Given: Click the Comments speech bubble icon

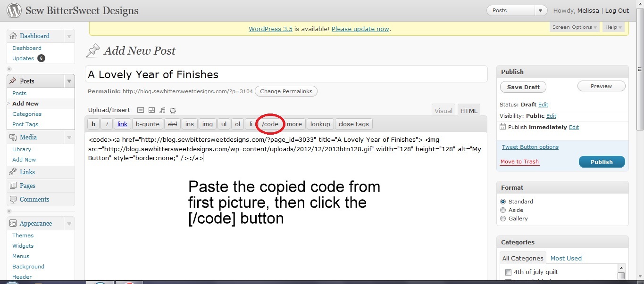Looking at the screenshot, I should (13, 199).
